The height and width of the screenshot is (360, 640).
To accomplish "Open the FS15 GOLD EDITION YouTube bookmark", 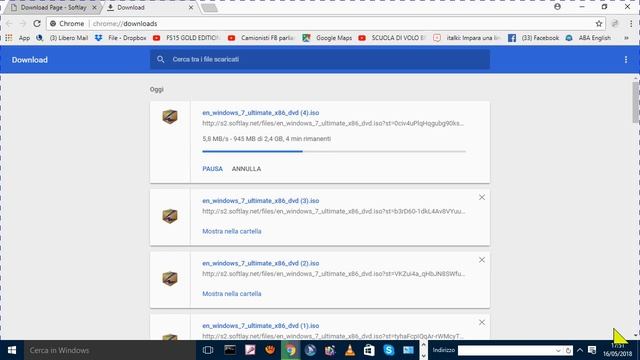I will pos(186,38).
